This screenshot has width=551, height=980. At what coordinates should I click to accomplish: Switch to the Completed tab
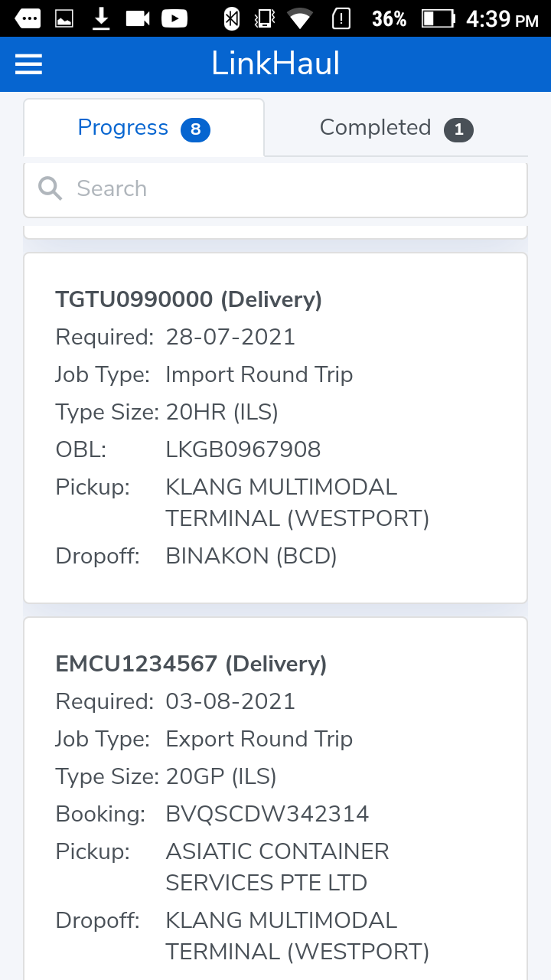(x=375, y=128)
